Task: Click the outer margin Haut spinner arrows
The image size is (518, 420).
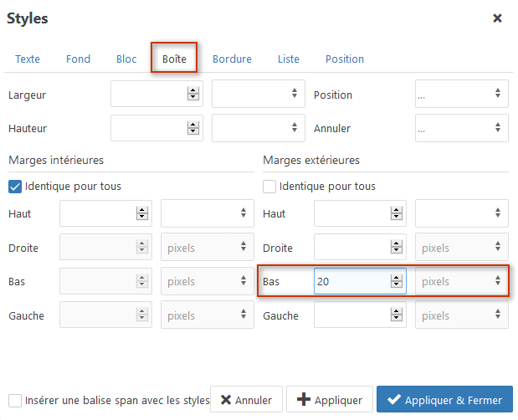Action: (x=397, y=213)
